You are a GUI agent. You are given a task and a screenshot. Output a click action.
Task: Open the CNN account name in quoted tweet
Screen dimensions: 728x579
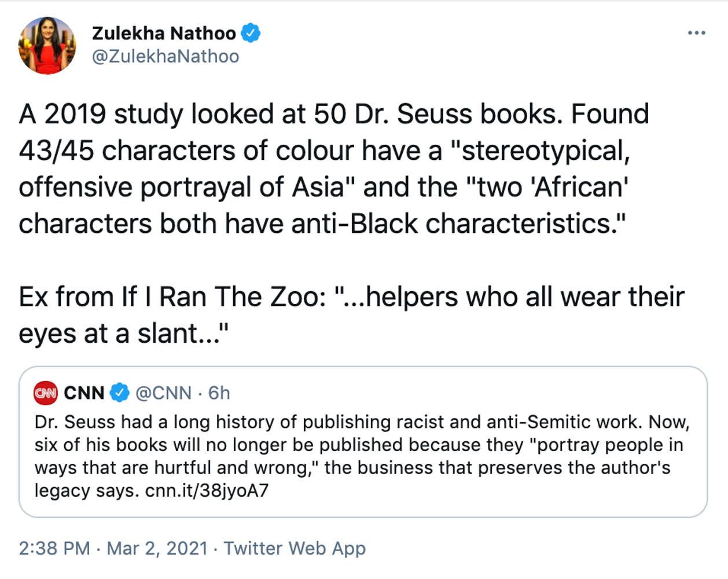pyautogui.click(x=84, y=393)
